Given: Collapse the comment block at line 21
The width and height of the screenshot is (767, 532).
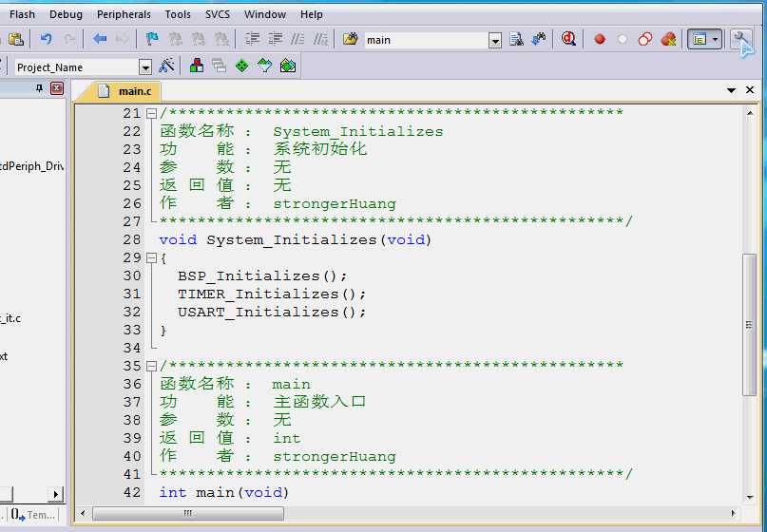Looking at the screenshot, I should (x=151, y=113).
